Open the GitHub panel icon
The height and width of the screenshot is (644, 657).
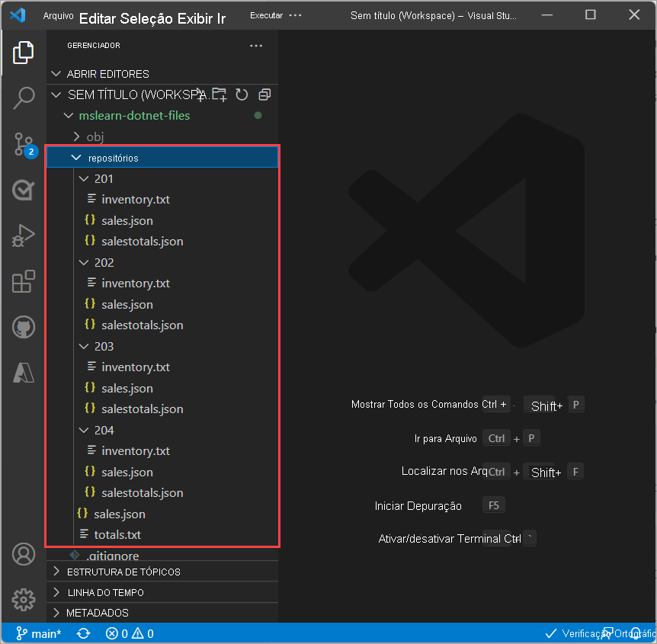click(24, 328)
